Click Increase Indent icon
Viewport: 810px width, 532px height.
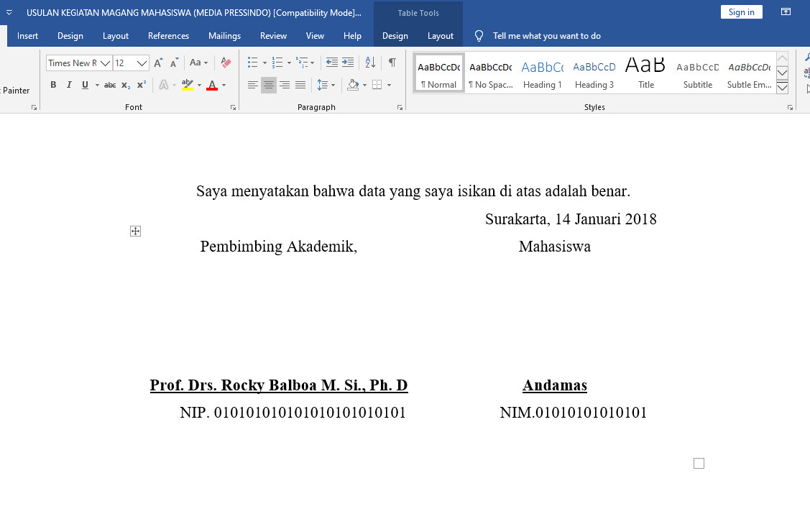(x=348, y=63)
